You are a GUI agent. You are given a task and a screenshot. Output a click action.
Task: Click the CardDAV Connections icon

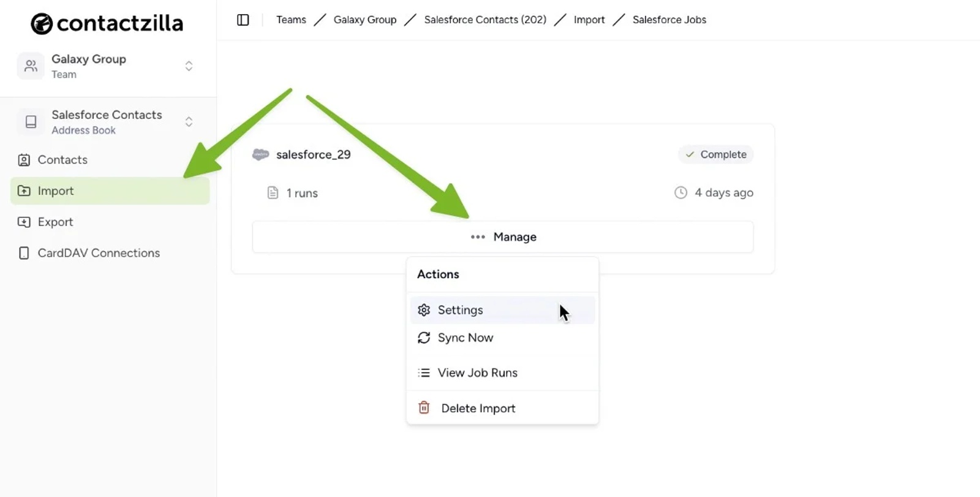[x=24, y=253]
